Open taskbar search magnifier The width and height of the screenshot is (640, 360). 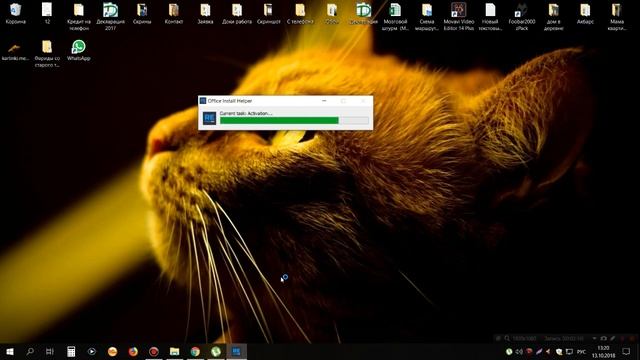coord(30,351)
